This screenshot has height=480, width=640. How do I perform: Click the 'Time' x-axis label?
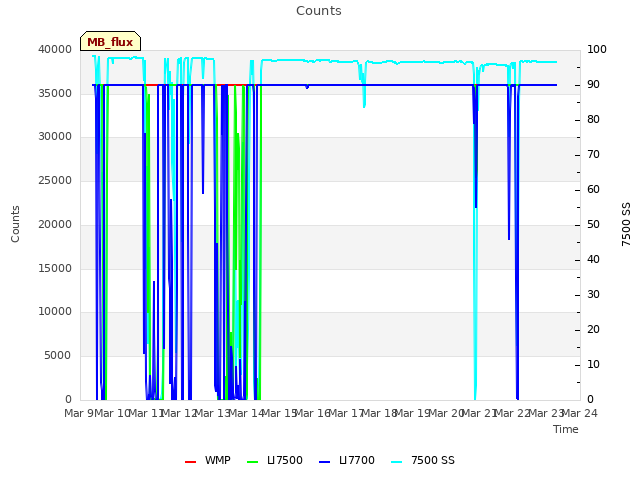[566, 429]
